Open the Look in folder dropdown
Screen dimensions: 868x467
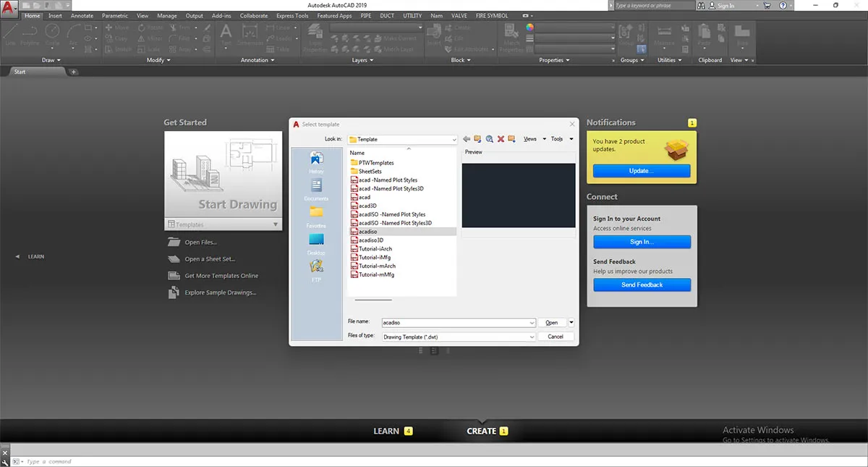[454, 139]
